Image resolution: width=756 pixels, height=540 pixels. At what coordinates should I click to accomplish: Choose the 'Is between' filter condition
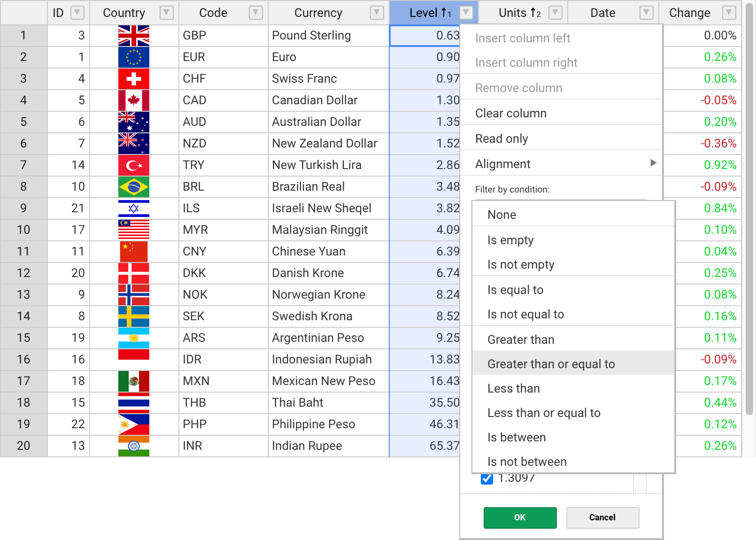[517, 437]
